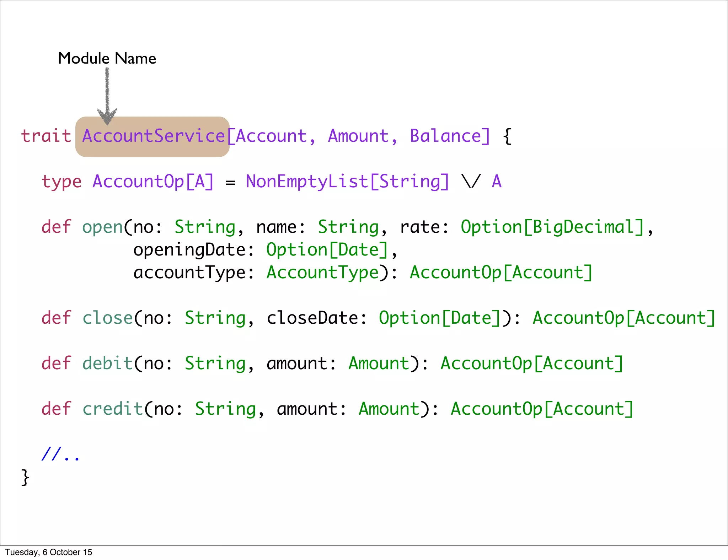Click the 'AccountType' type after accountType:
This screenshot has width=728, height=560.
click(x=323, y=273)
